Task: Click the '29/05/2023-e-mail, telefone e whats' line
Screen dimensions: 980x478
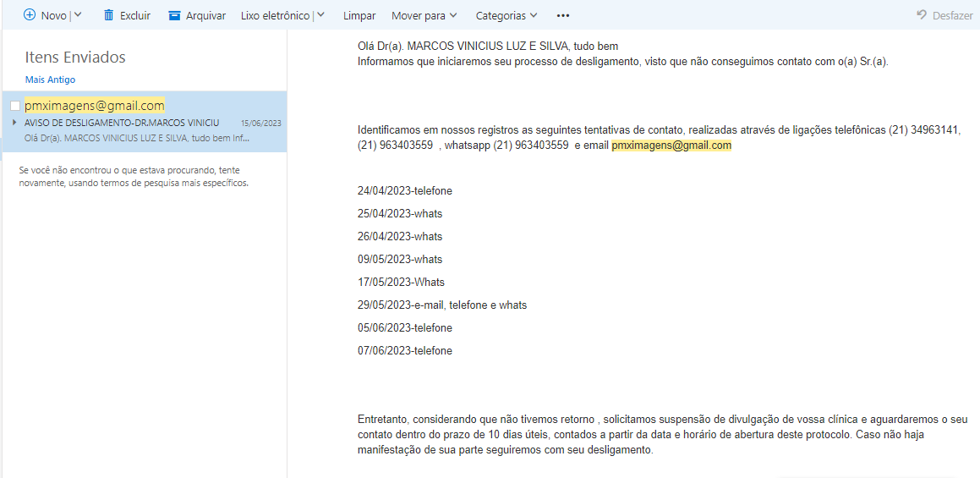Action: click(442, 305)
